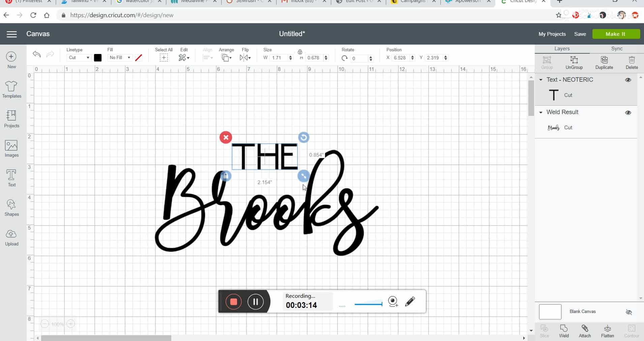Image resolution: width=644 pixels, height=341 pixels.
Task: Flatten the selected layers
Action: click(x=607, y=331)
